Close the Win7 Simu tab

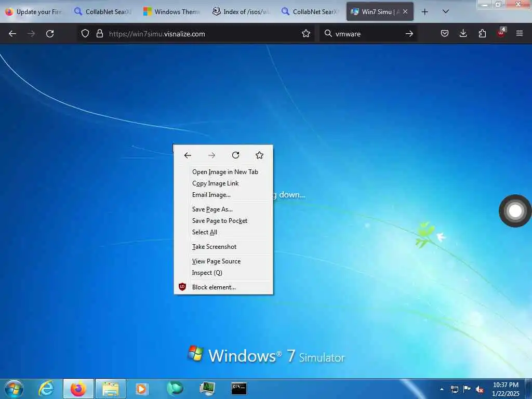(x=405, y=11)
